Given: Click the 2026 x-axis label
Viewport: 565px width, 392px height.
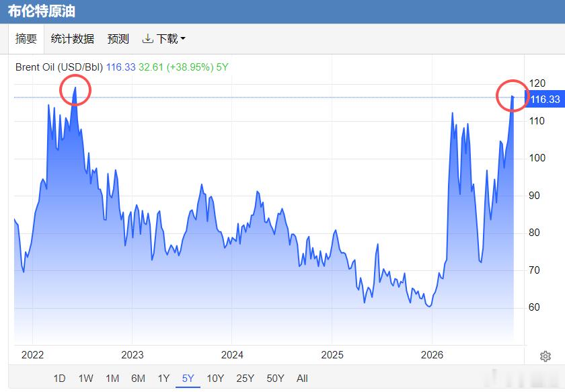Looking at the screenshot, I should point(432,355).
